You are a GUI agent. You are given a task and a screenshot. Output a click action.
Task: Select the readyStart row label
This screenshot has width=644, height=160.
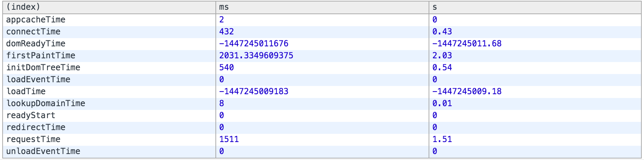(x=31, y=116)
